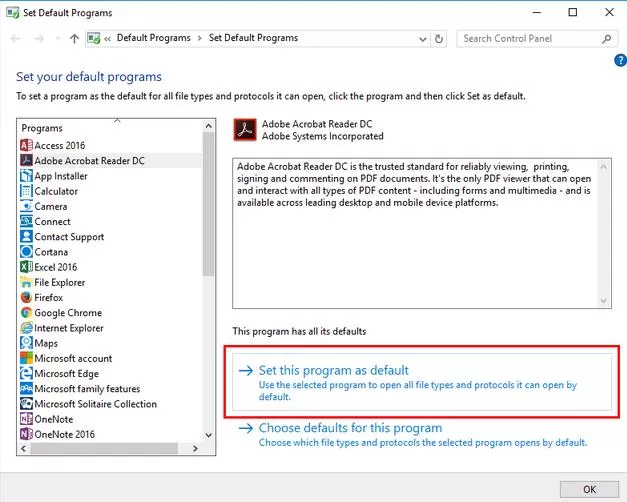Navigate back with the back arrow

pos(16,38)
